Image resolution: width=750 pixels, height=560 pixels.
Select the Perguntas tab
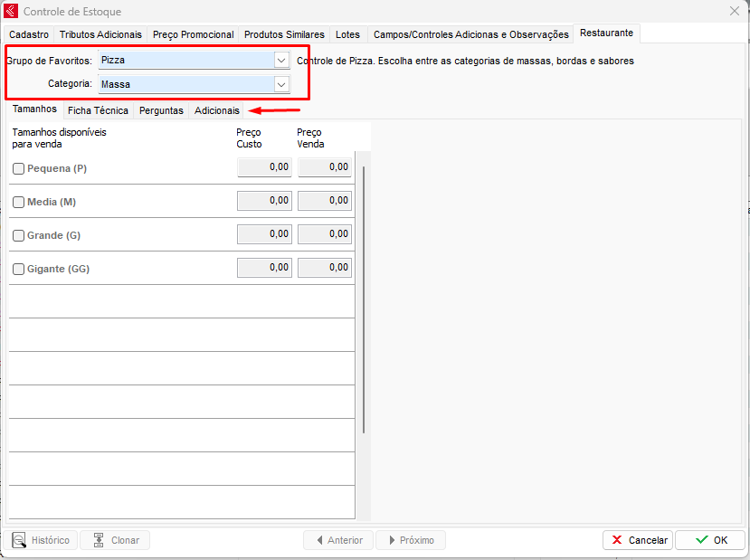(x=161, y=110)
